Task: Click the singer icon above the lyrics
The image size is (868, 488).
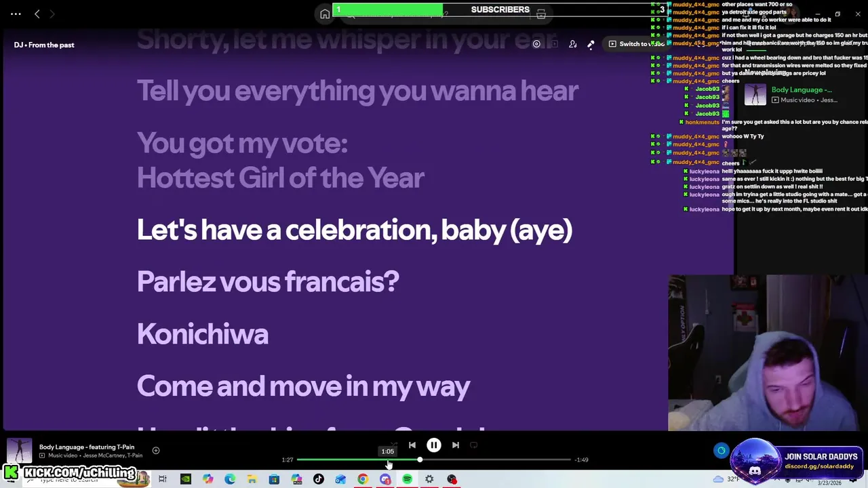Action: click(573, 44)
